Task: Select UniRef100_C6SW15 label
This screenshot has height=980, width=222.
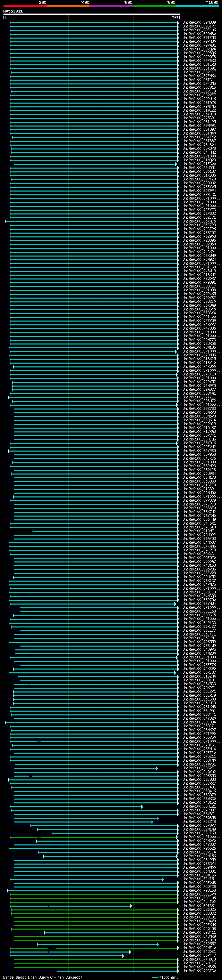Action: [199, 88]
